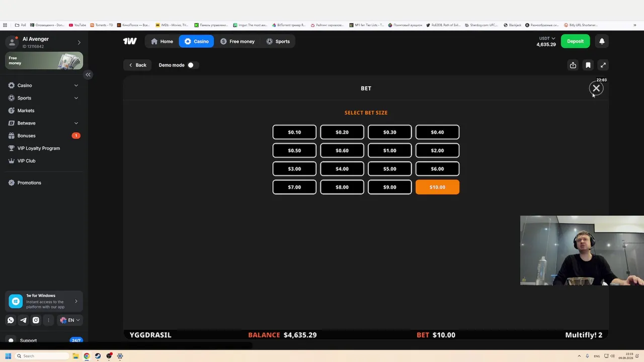Click the green Deposit button

click(x=575, y=41)
